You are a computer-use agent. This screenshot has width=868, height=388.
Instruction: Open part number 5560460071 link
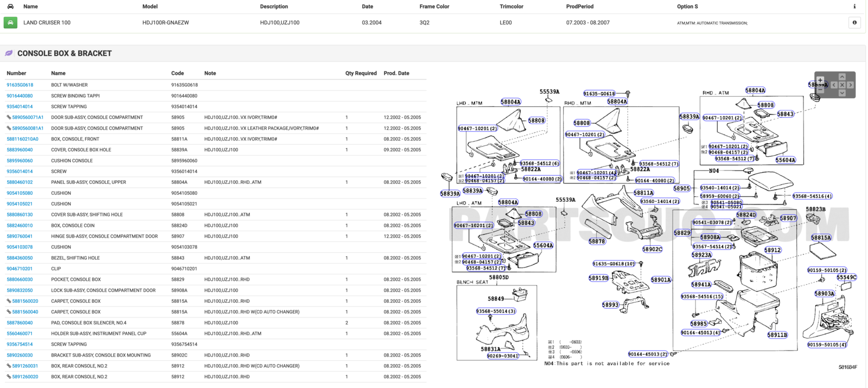(x=20, y=334)
